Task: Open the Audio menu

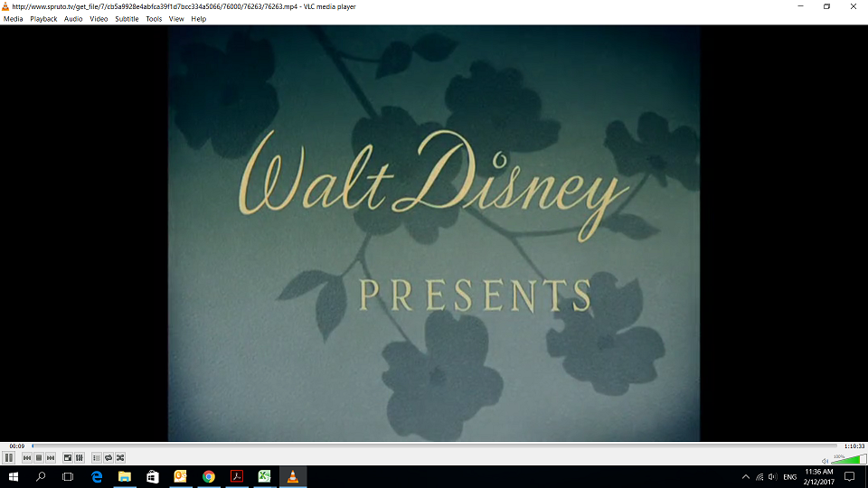Action: point(73,19)
